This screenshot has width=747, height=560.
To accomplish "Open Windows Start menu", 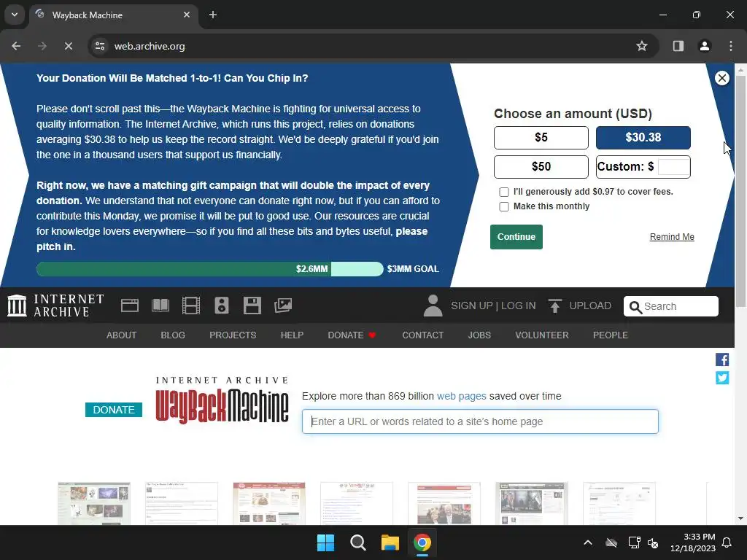I will (x=326, y=542).
